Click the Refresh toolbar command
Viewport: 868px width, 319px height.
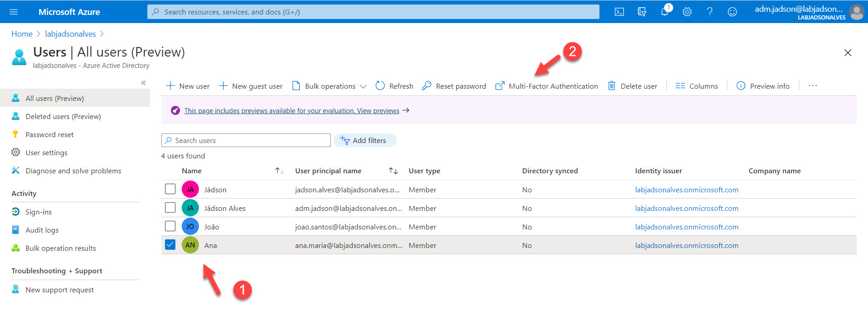click(x=394, y=86)
